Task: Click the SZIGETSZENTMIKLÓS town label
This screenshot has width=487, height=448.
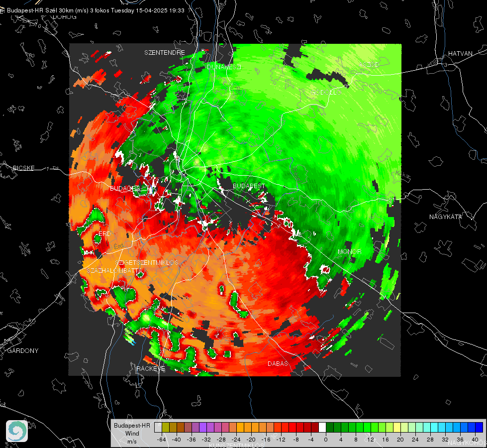Action: coord(147,263)
